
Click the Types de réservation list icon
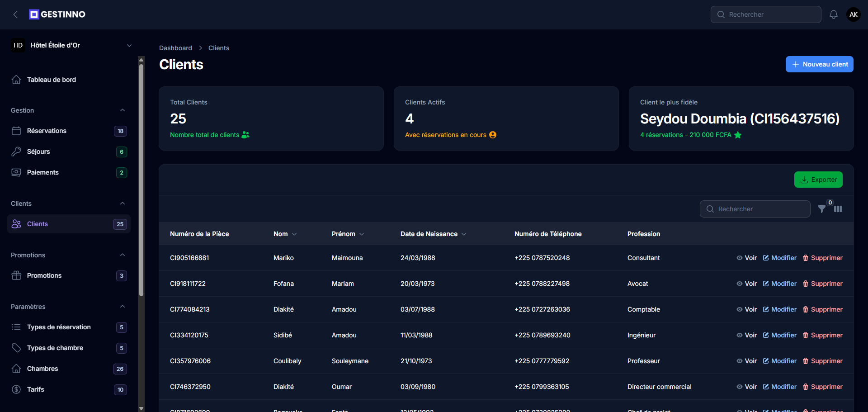tap(16, 327)
